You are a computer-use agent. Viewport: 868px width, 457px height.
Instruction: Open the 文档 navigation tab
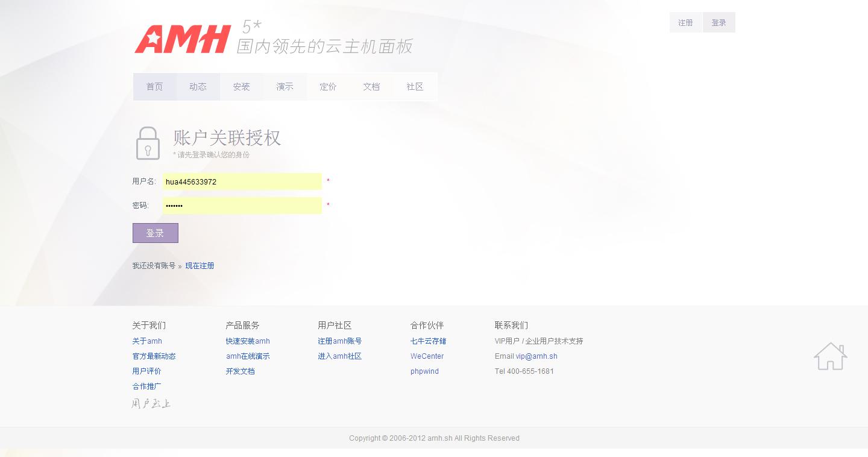[x=371, y=87]
